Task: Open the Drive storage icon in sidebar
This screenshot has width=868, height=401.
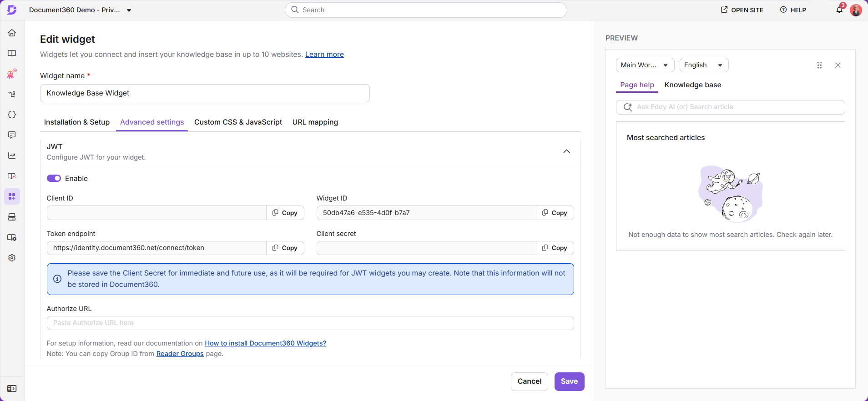Action: (12, 217)
